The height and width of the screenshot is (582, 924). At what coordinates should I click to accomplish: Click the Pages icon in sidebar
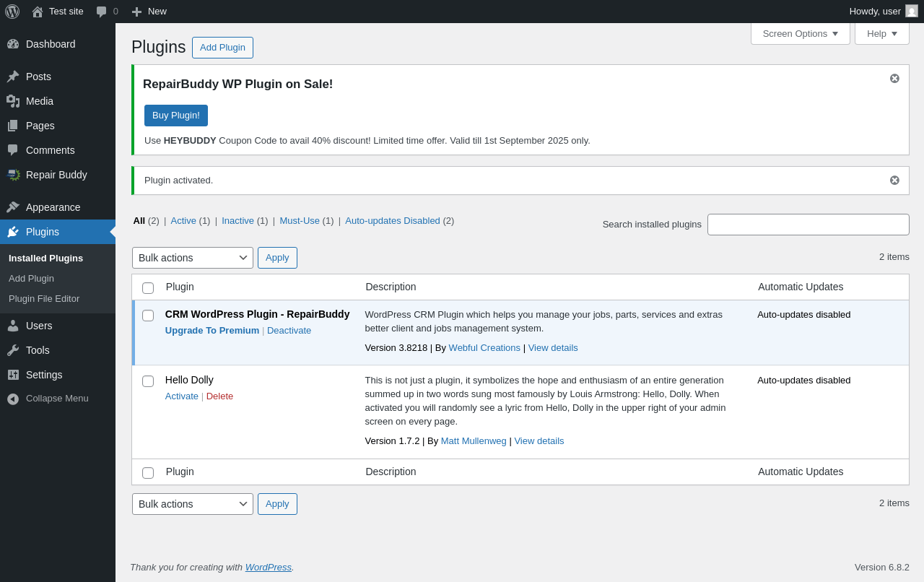[x=13, y=126]
